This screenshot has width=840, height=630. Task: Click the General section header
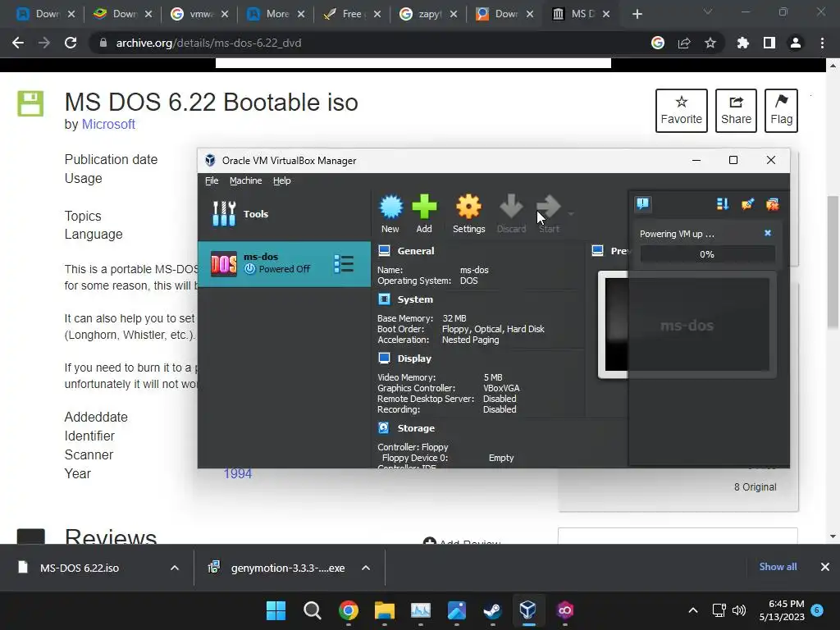[x=415, y=251]
